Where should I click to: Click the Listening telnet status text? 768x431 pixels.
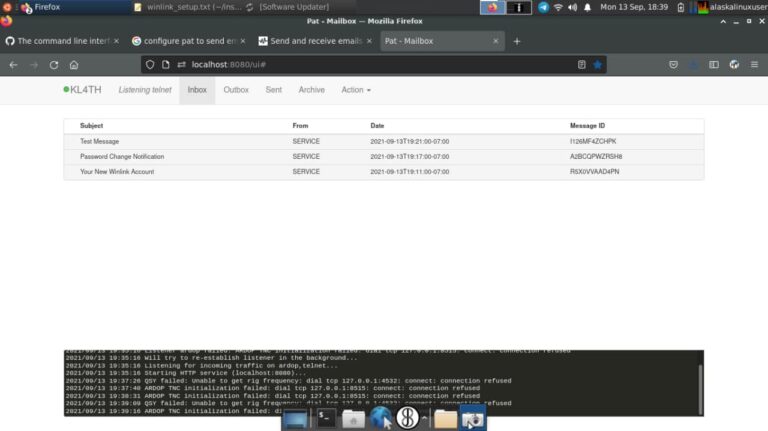point(144,90)
